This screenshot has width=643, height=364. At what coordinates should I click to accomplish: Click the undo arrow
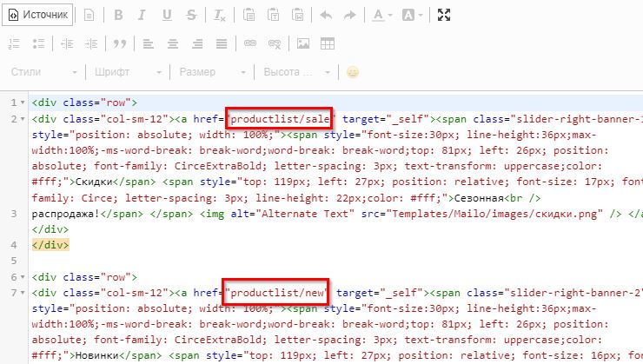[x=326, y=15]
